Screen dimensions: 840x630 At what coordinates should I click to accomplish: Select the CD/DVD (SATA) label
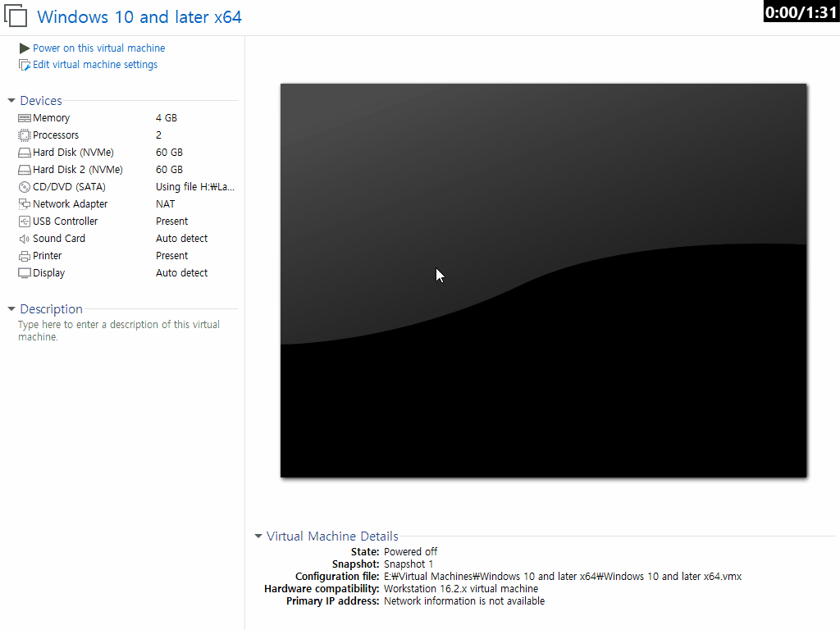69,187
